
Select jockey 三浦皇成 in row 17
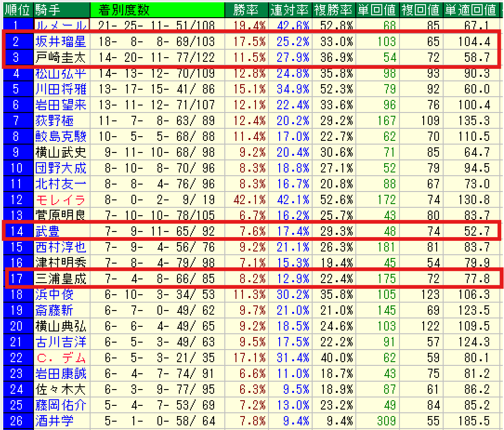click(x=60, y=279)
